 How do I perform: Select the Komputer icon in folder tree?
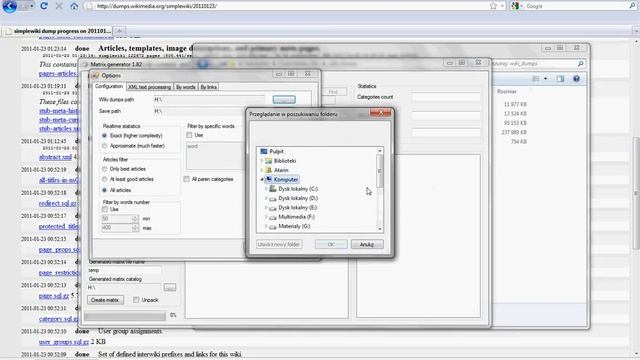point(269,180)
